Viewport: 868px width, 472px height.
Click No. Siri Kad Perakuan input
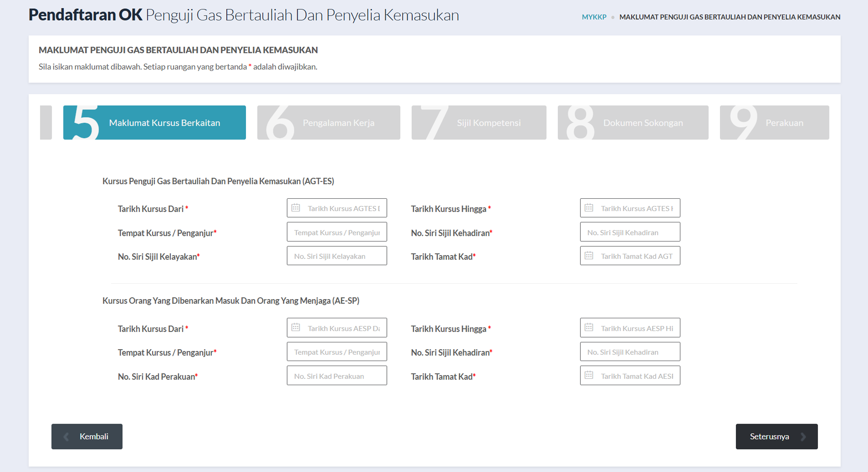(x=337, y=376)
